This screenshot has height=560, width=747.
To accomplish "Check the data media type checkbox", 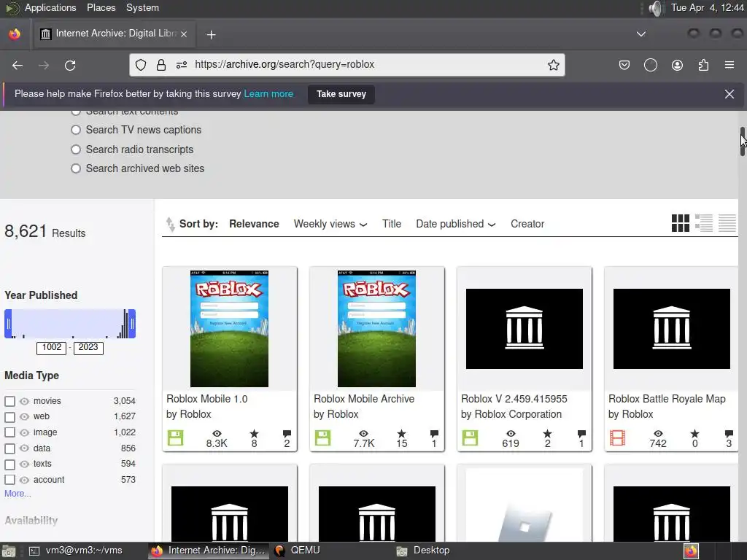I will coord(10,448).
